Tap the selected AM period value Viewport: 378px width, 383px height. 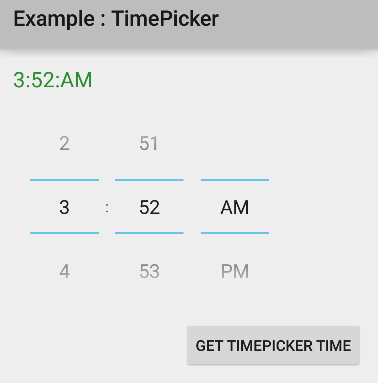(235, 207)
